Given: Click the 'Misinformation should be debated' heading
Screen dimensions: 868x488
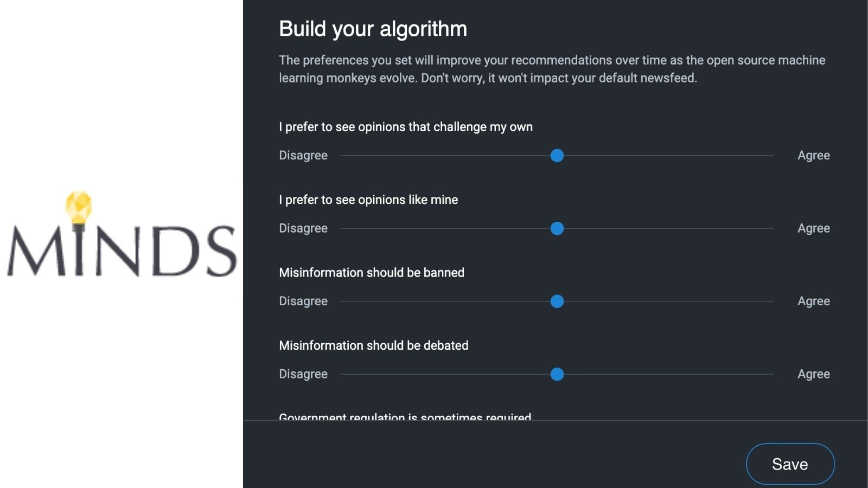Looking at the screenshot, I should tap(374, 345).
